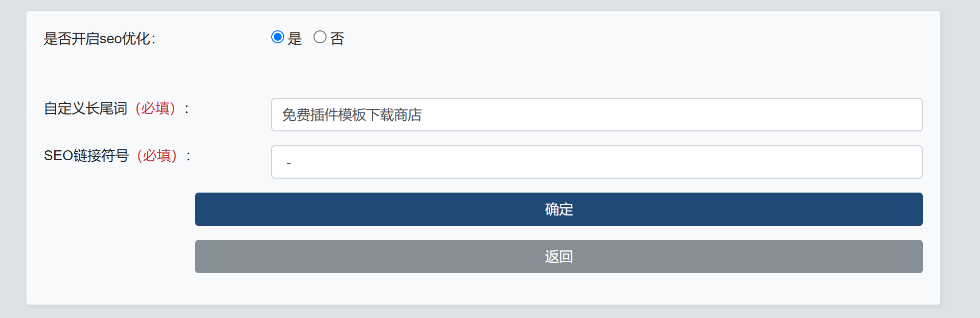The width and height of the screenshot is (980, 318).
Task: Click the 是否开启seo优化 label
Action: click(100, 39)
